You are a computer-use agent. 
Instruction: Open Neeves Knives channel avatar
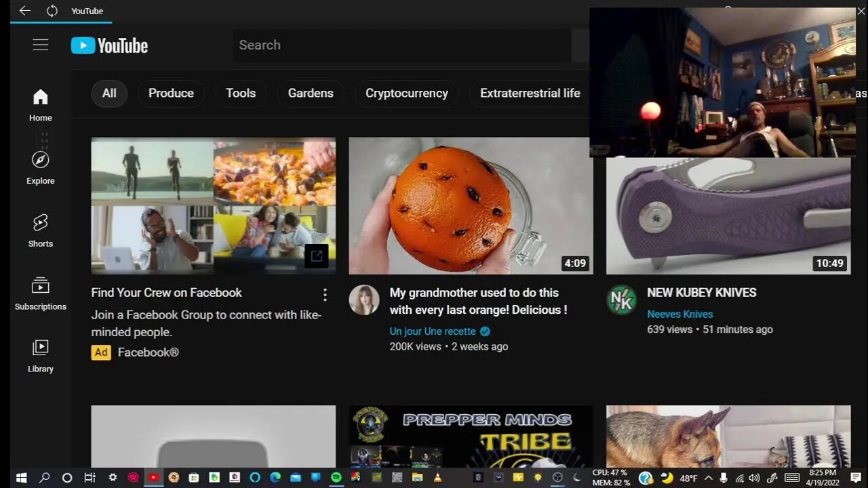click(x=621, y=300)
